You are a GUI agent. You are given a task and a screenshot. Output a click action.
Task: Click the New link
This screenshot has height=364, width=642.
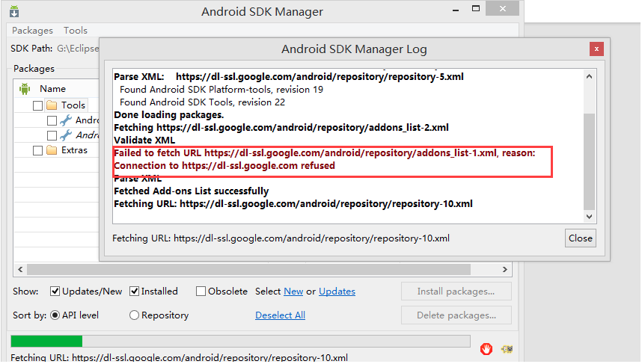pyautogui.click(x=293, y=291)
